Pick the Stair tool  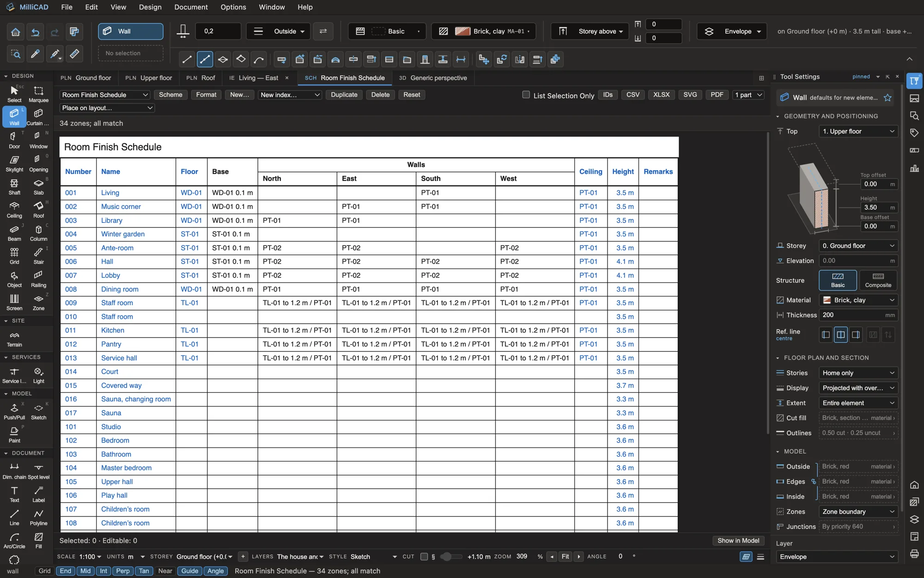(38, 256)
